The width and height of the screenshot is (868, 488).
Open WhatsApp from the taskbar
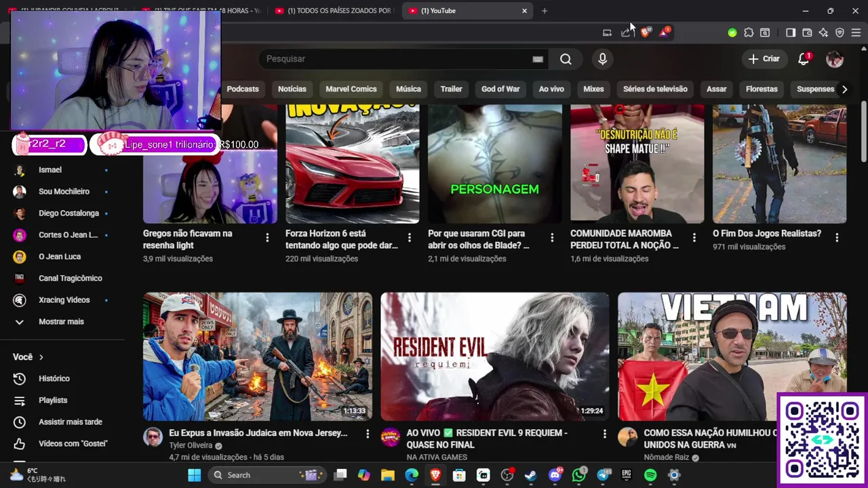(x=579, y=475)
